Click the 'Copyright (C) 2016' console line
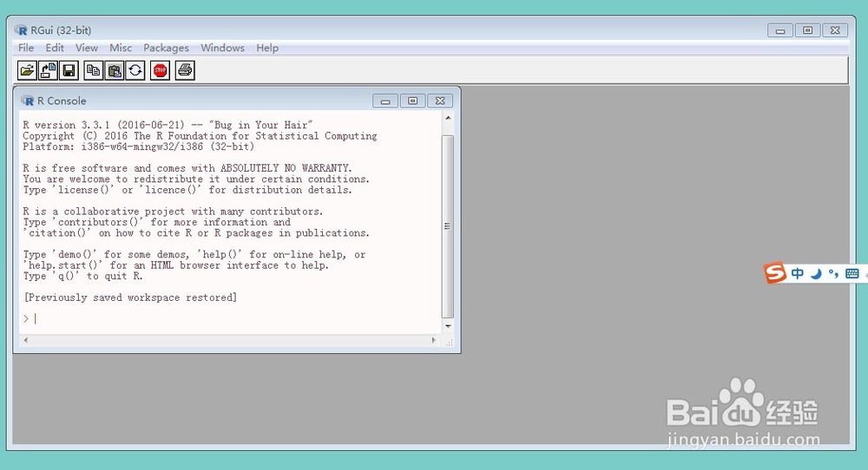 (200, 136)
